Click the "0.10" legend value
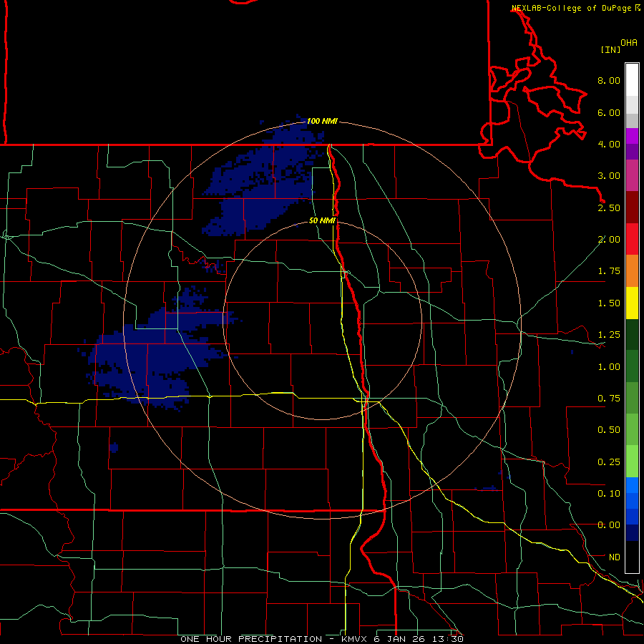The width and height of the screenshot is (644, 644). pos(609,494)
